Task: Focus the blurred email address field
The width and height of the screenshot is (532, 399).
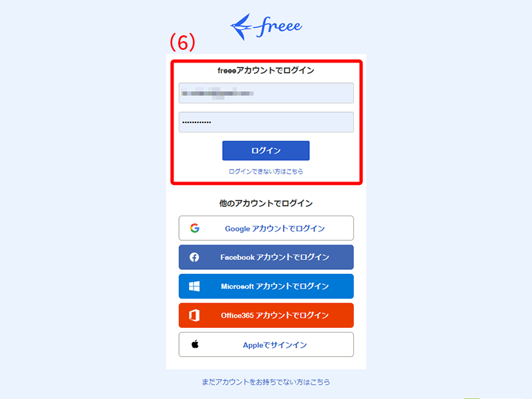Action: click(x=266, y=93)
